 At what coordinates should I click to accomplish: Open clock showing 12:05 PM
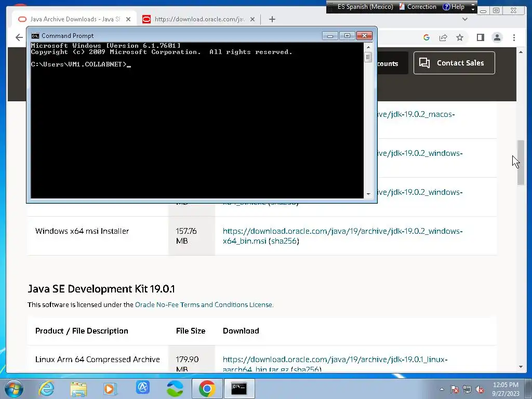pyautogui.click(x=506, y=389)
